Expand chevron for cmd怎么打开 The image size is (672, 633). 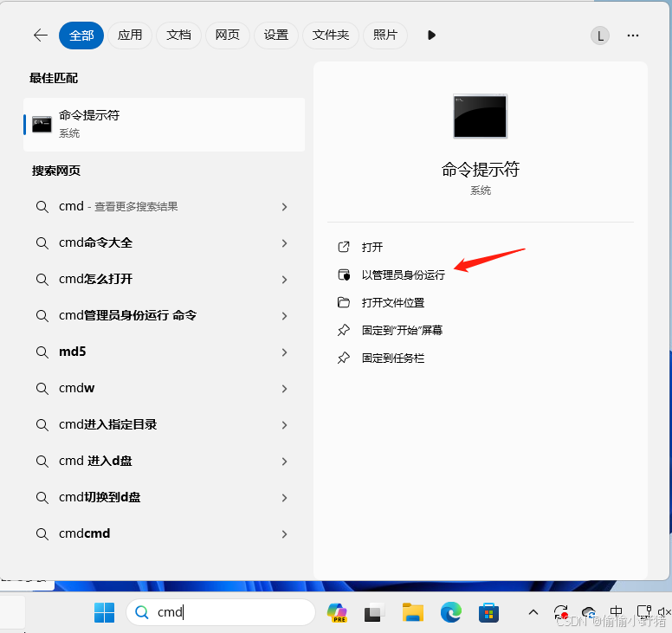click(x=284, y=280)
